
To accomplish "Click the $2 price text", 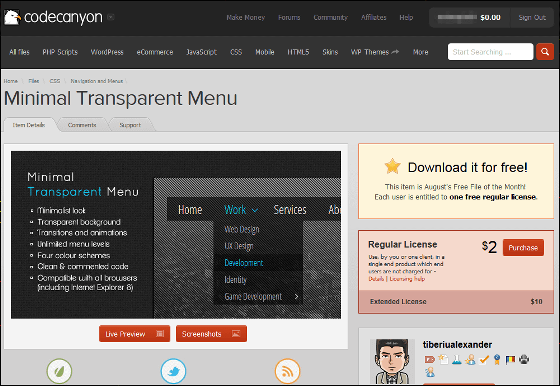I will [489, 247].
